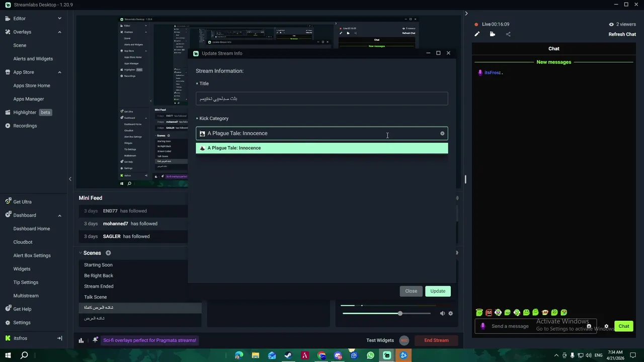644x362 pixels.
Task: Collapse the Overlays sidebar section
Action: 59,32
